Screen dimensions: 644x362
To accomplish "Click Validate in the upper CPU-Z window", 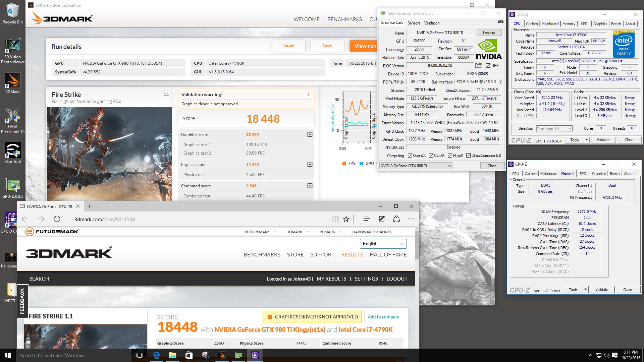I will point(603,140).
